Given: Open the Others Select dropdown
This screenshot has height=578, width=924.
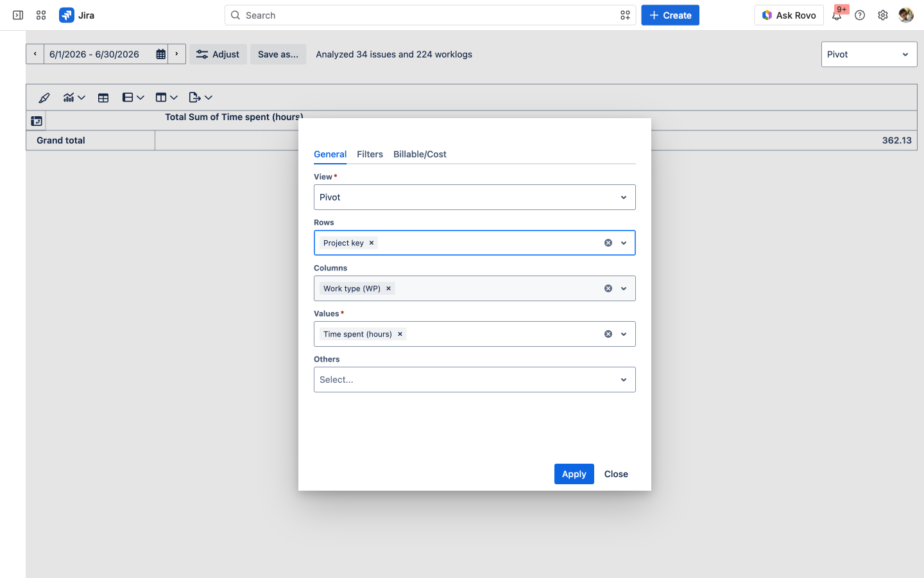Looking at the screenshot, I should tap(475, 380).
